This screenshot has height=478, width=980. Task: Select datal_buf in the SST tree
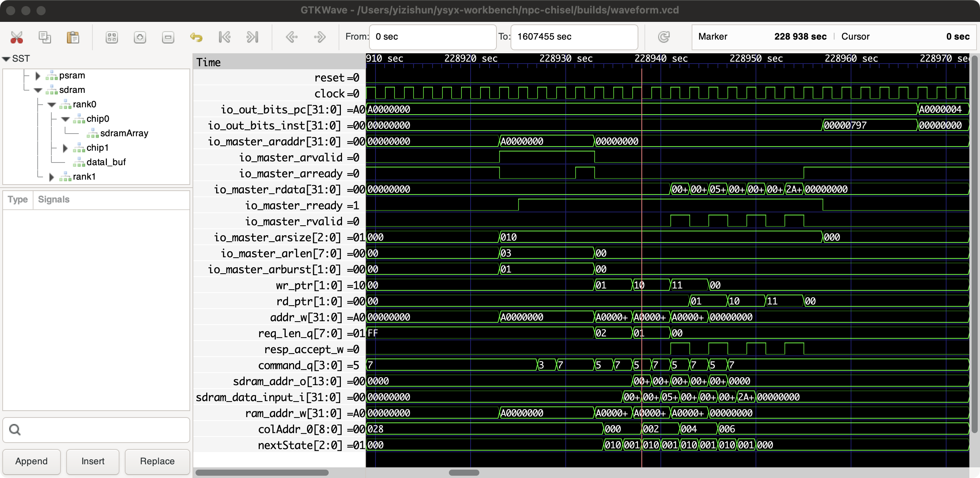[106, 162]
